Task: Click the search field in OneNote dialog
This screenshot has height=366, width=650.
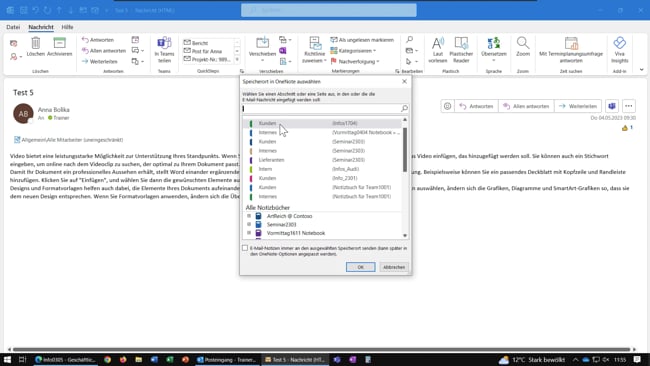Action: pos(321,108)
